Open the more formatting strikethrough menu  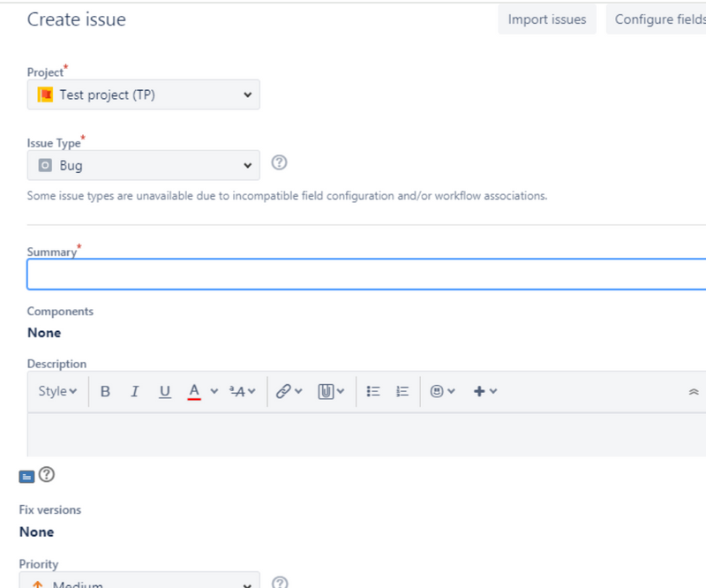pos(242,391)
